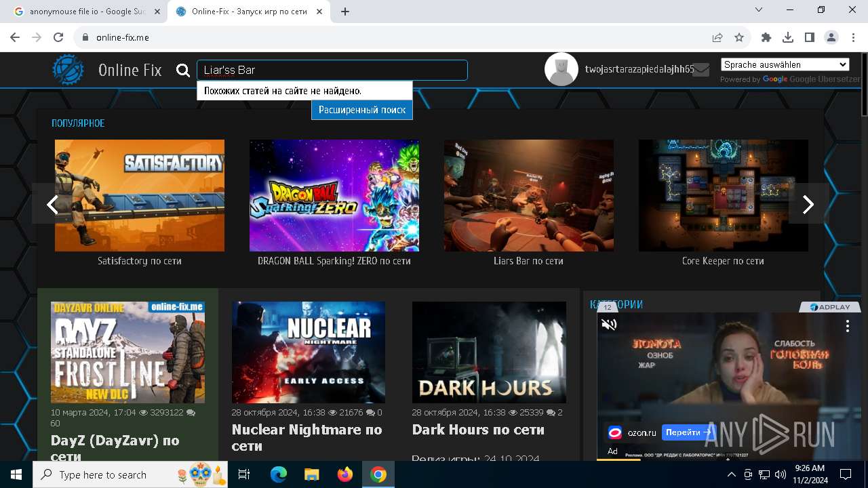Click the address bar showing online-fix.me
The width and height of the screenshot is (868, 488).
(393, 38)
